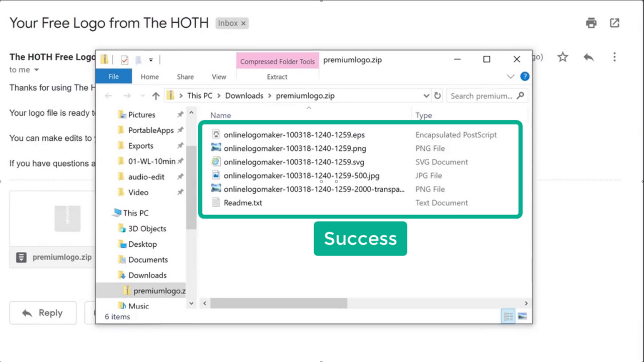Switch to the Home ribbon tab

tap(149, 77)
